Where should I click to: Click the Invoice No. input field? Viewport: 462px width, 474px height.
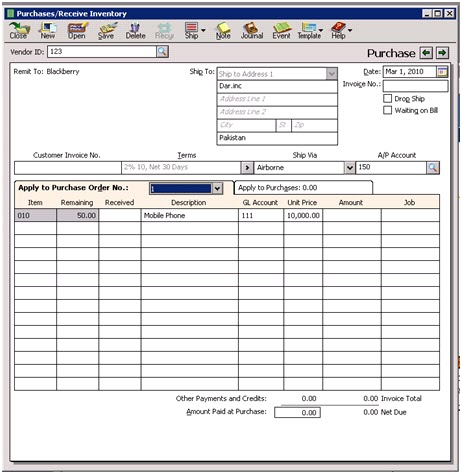tap(415, 86)
